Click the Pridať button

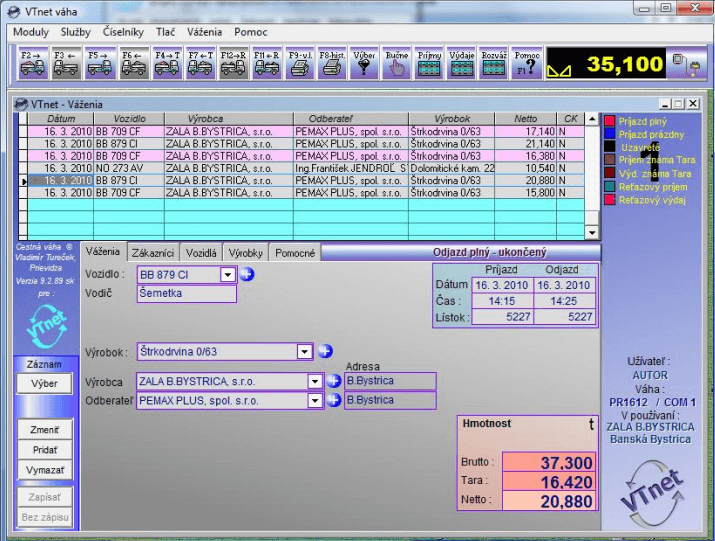coord(45,450)
